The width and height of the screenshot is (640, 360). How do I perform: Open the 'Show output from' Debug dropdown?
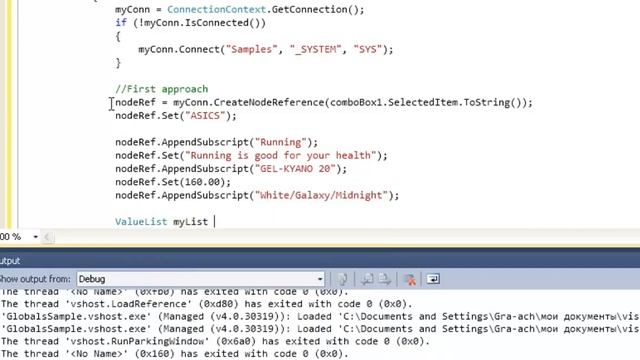point(200,279)
